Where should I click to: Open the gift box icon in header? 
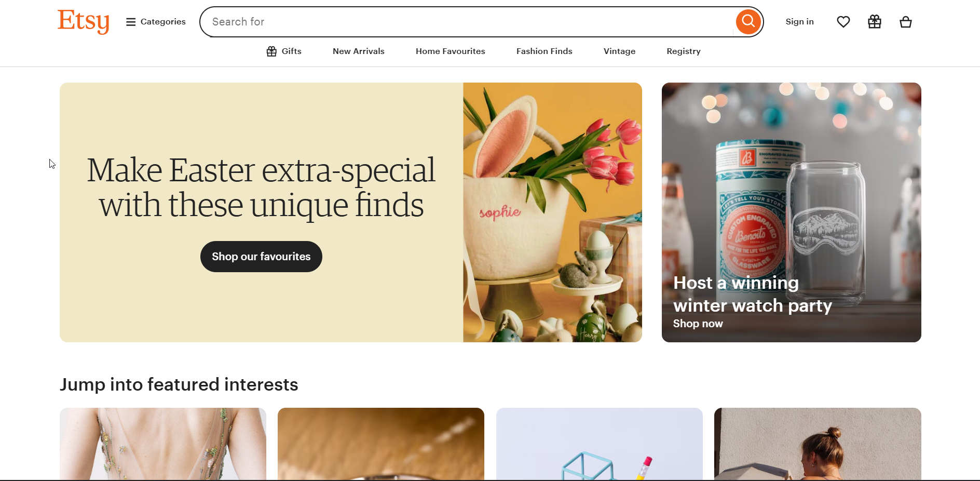pyautogui.click(x=875, y=22)
